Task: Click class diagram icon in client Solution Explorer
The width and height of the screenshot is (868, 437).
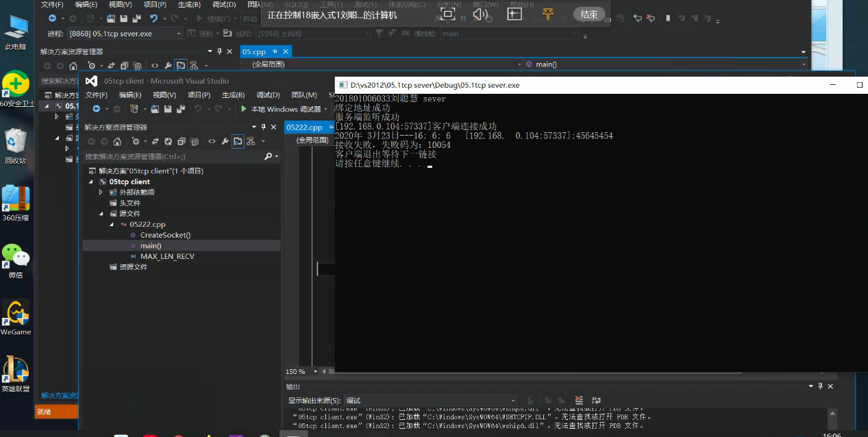Action: click(251, 141)
